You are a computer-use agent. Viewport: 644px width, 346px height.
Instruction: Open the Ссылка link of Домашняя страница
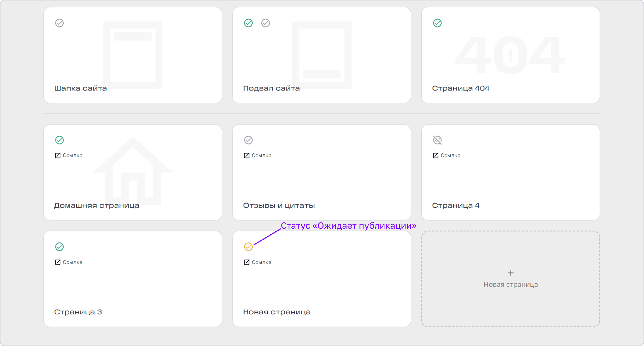[73, 156]
